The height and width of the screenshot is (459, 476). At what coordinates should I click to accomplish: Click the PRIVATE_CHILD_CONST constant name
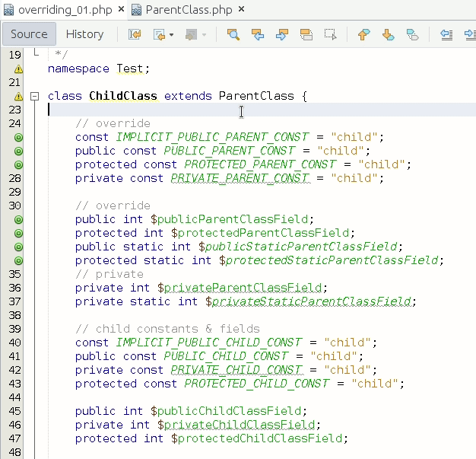pos(236,370)
